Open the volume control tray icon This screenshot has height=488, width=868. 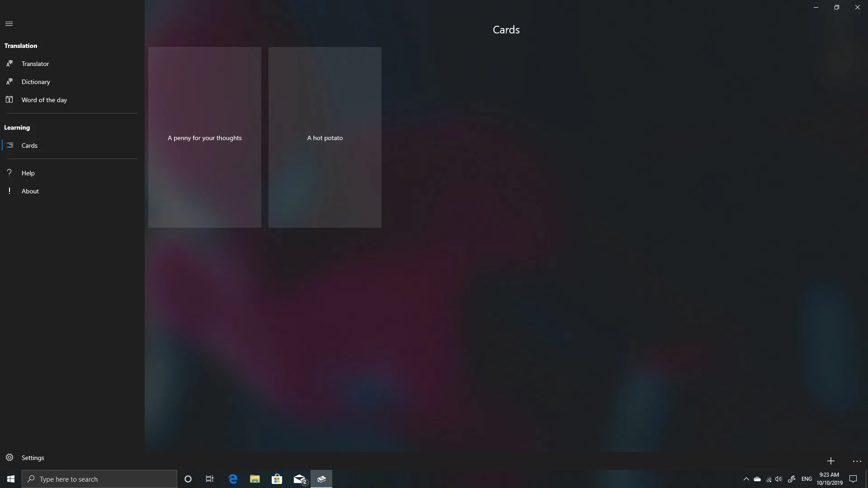(x=778, y=479)
